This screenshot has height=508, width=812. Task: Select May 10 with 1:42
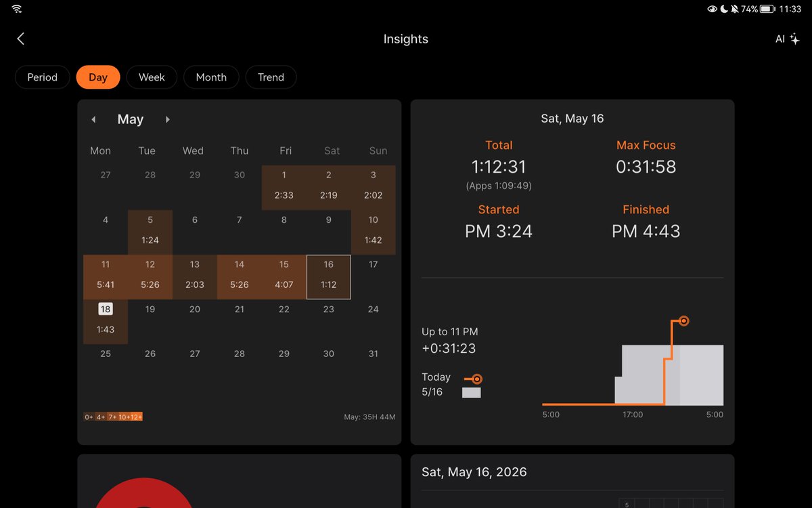tap(374, 232)
